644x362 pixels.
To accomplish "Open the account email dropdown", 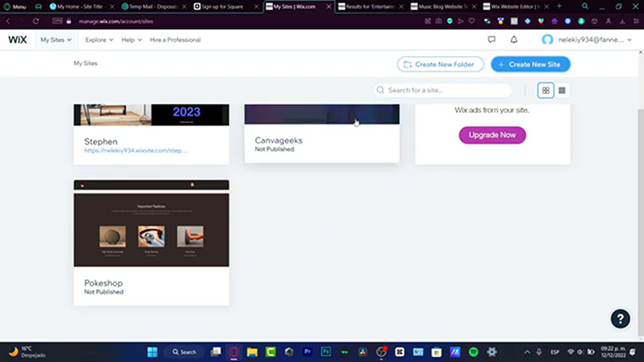I will pos(594,40).
